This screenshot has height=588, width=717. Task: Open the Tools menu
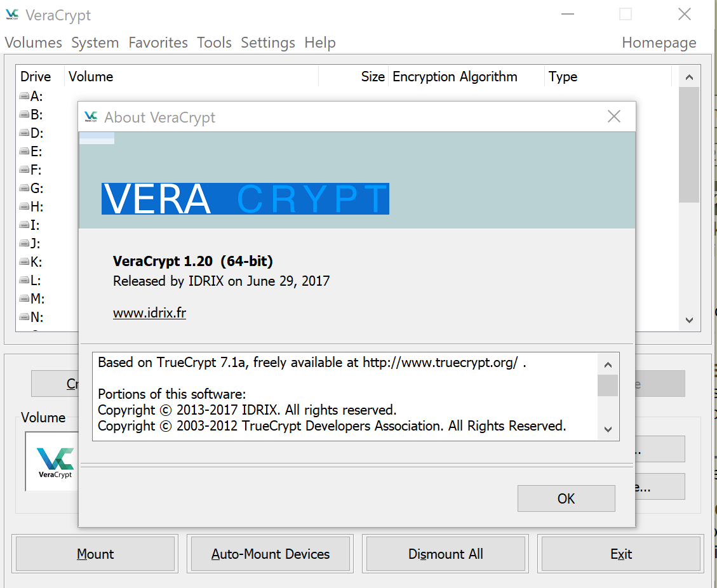(214, 43)
